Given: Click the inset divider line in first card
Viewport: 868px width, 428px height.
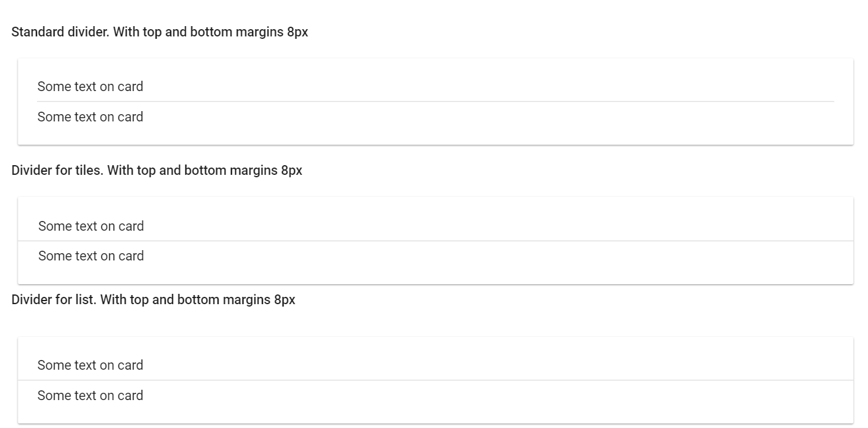Looking at the screenshot, I should 436,101.
